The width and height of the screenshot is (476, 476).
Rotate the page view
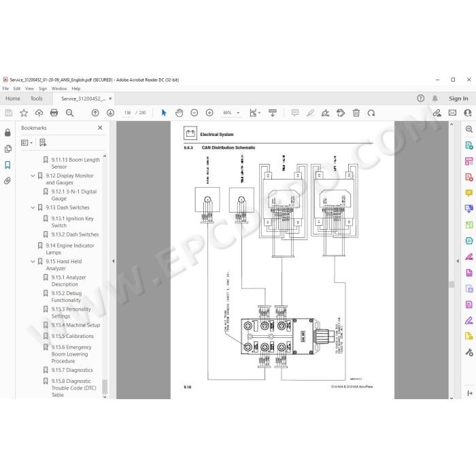[x=371, y=113]
